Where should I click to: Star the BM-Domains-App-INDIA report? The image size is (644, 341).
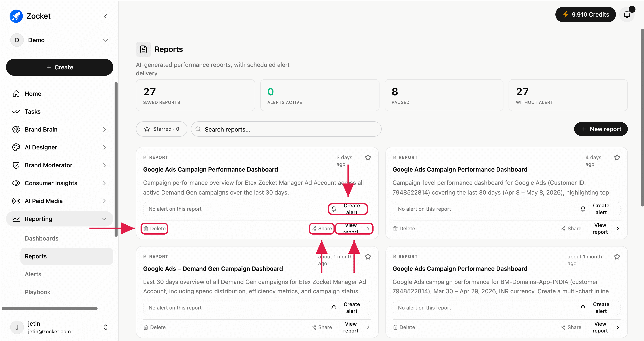point(617,256)
